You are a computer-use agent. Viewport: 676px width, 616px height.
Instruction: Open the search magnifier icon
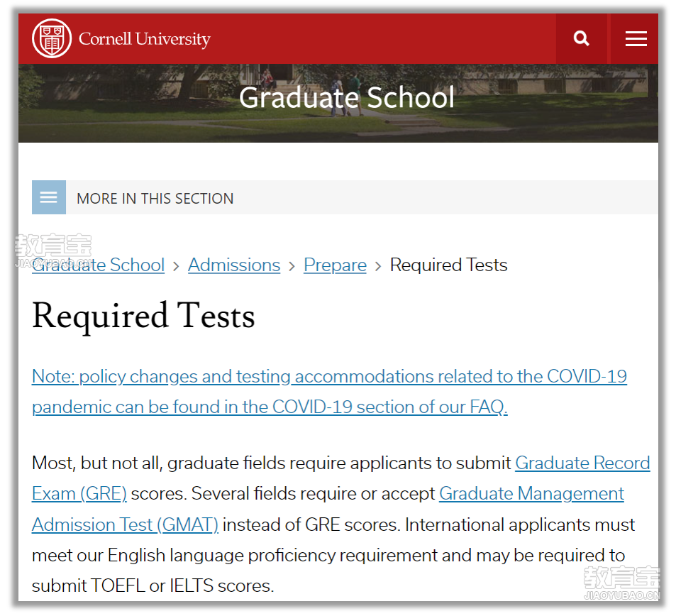pyautogui.click(x=581, y=38)
